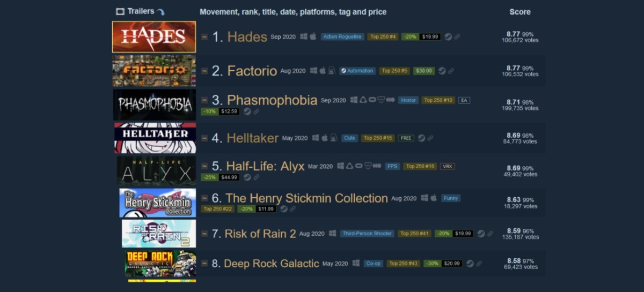Click the Deep Rock Galactic thumbnail image
This screenshot has width=644, height=292.
pyautogui.click(x=161, y=264)
